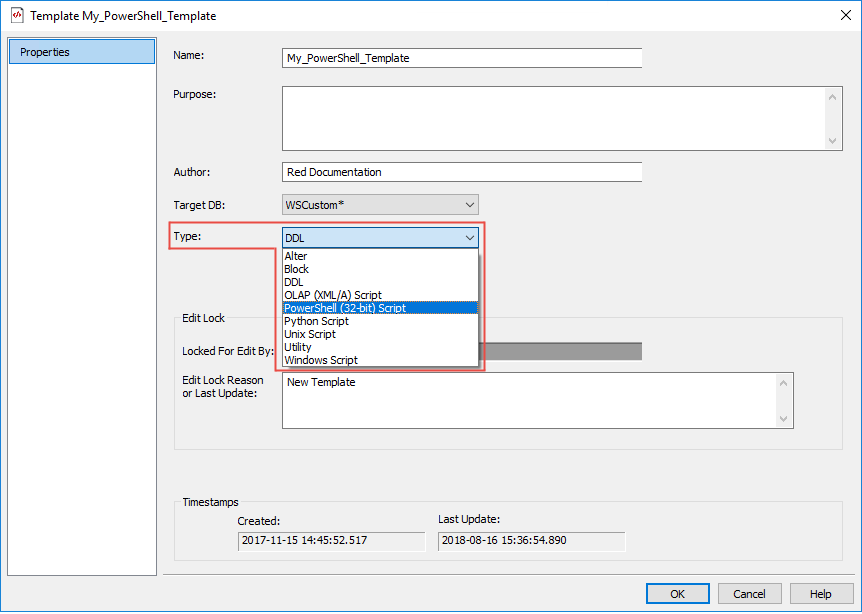Select Windows Script type option
This screenshot has width=862, height=614.
(x=321, y=360)
